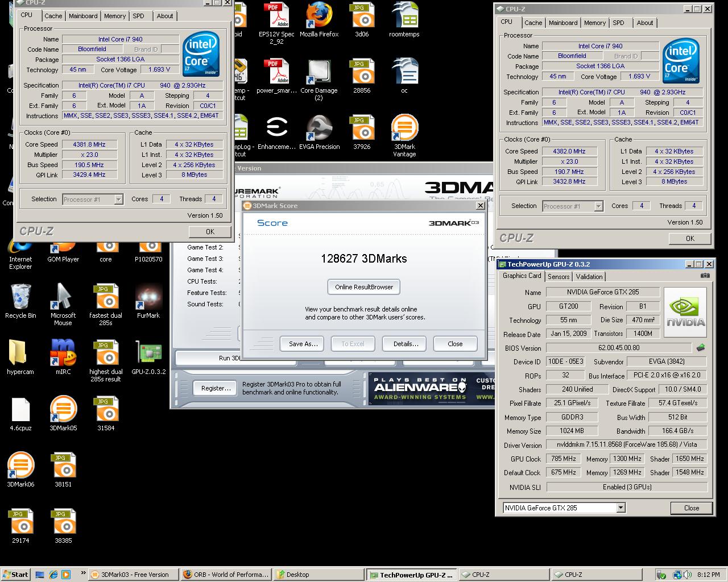Launch 3DMark06 shortcut
The width and height of the screenshot is (728, 582).
[x=20, y=470]
